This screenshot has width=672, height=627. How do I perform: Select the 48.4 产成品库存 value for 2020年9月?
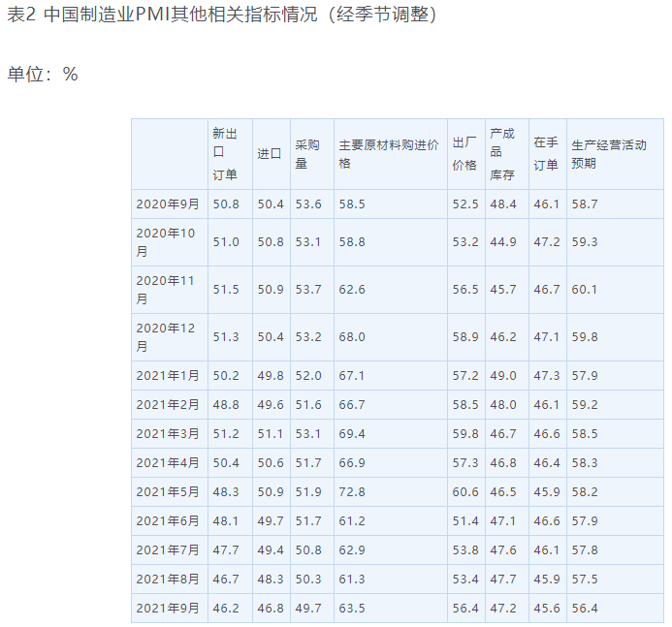(503, 204)
